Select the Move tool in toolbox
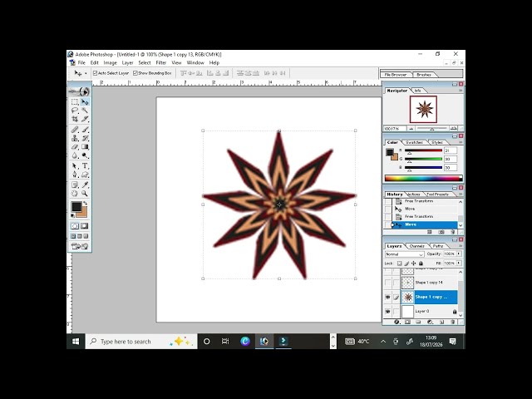The width and height of the screenshot is (532, 399). tap(85, 101)
